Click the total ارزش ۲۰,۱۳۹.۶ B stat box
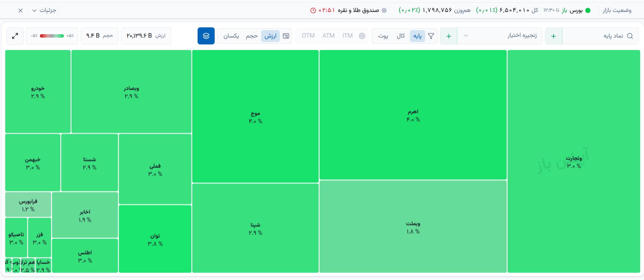The width and height of the screenshot is (644, 280). coord(146,36)
